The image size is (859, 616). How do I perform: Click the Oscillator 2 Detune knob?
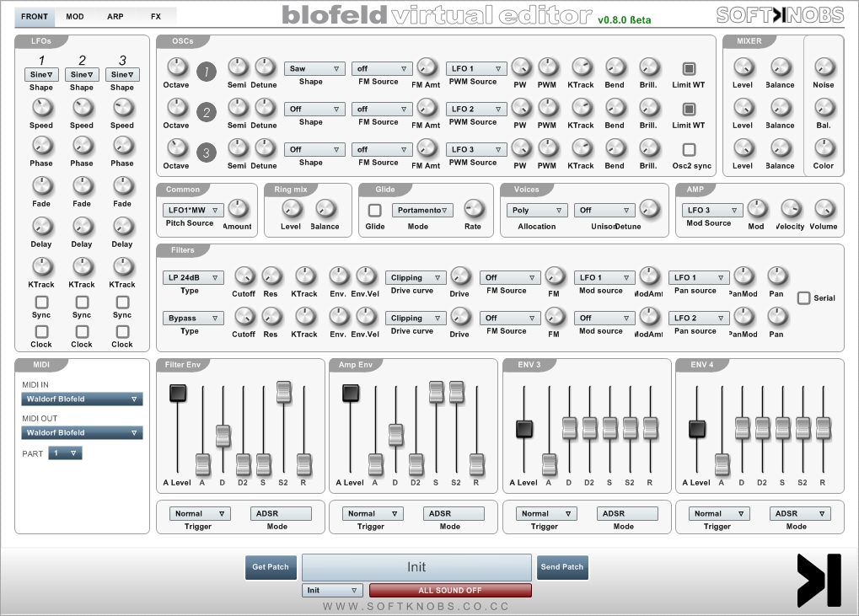265,108
